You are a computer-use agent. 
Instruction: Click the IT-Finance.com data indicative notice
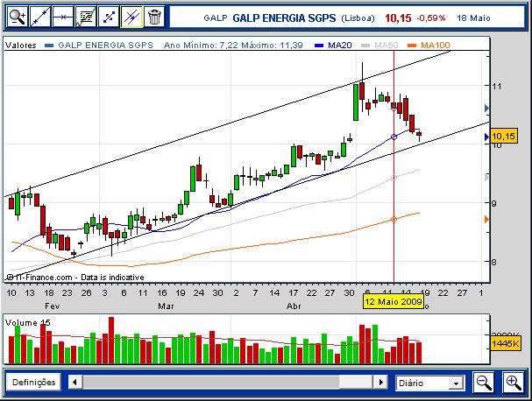[x=75, y=278]
